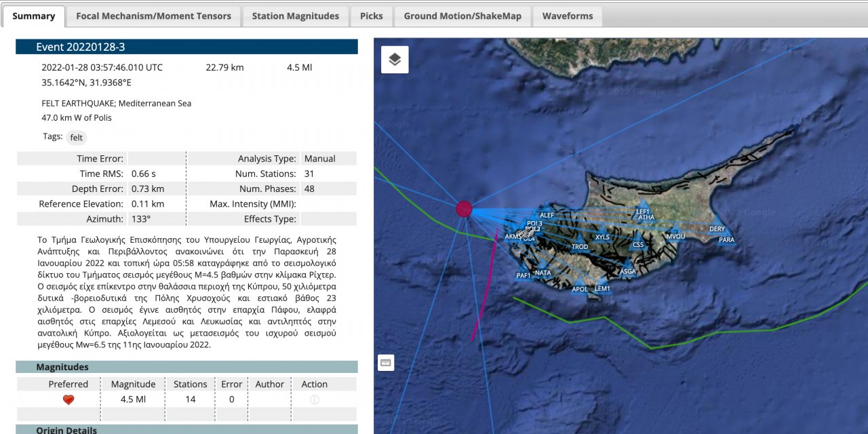
Task: Open the Waveforms tab
Action: click(x=567, y=16)
